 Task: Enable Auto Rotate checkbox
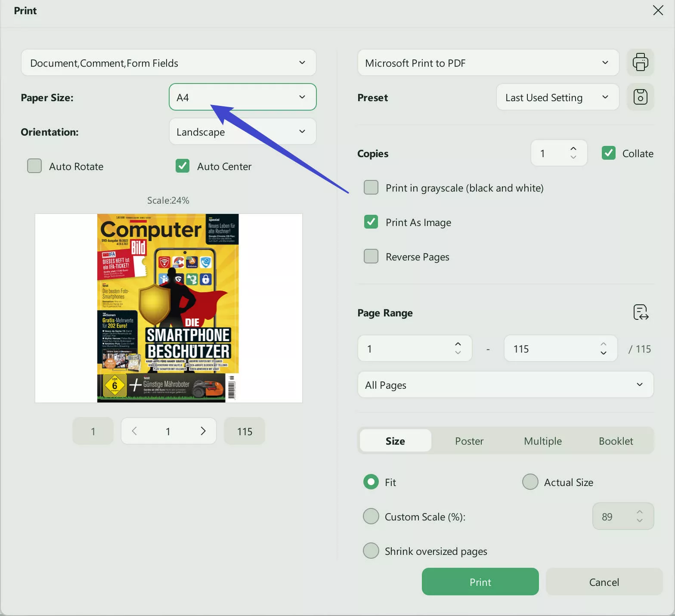pos(34,166)
